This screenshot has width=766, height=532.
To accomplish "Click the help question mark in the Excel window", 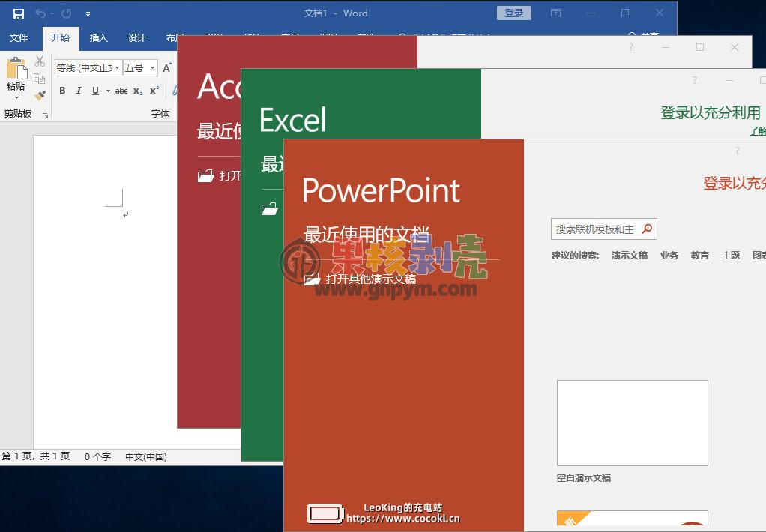I will coord(694,80).
